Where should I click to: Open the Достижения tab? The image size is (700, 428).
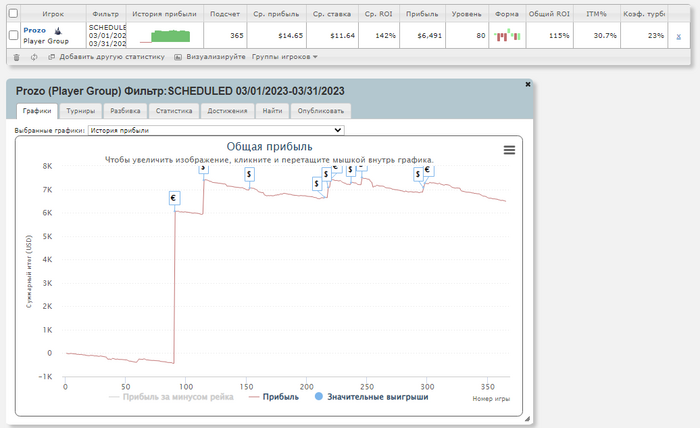(x=227, y=111)
